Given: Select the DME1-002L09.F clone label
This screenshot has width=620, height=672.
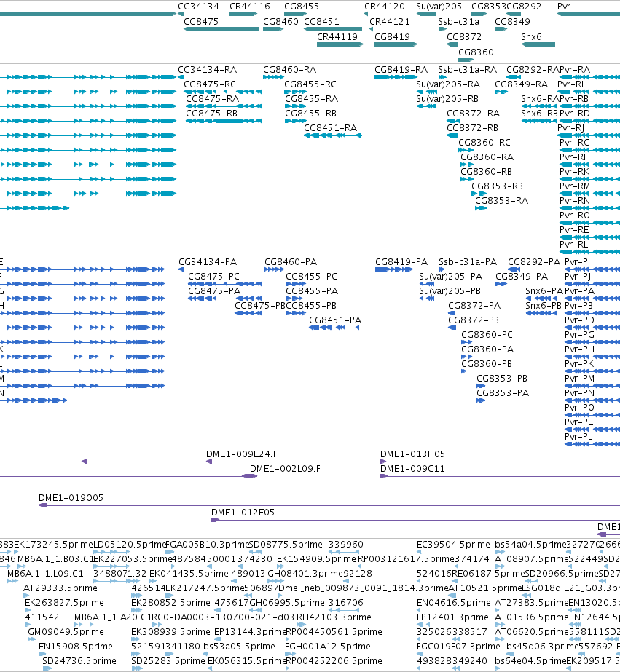Looking at the screenshot, I should coord(285,469).
